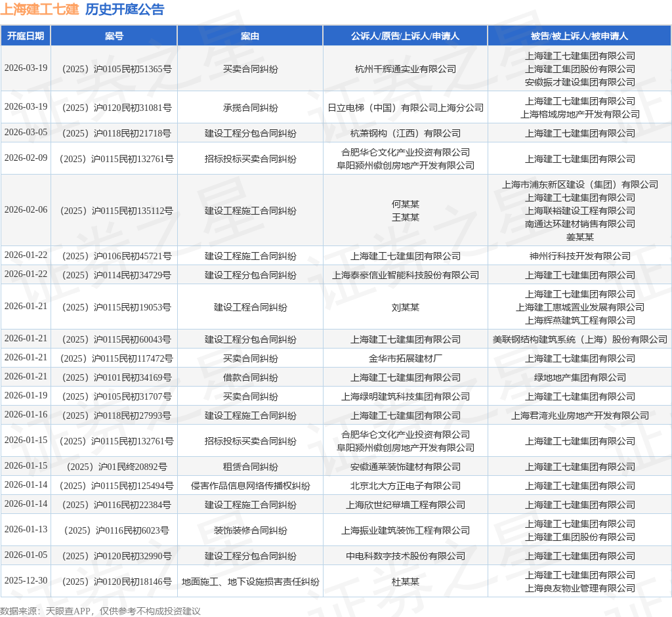Click defendant 美联钢结构建筑系统（上海）股份有限公司
The height and width of the screenshot is (617, 672).
(580, 339)
